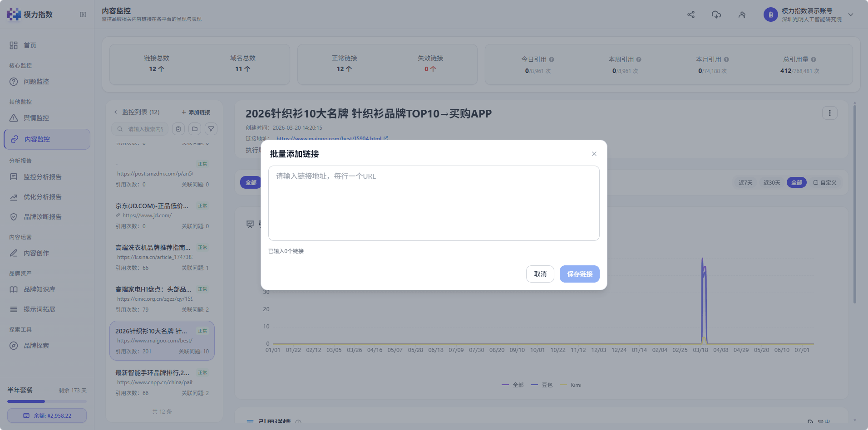Open 首页 in sidebar
This screenshot has width=868, height=430.
(x=47, y=45)
